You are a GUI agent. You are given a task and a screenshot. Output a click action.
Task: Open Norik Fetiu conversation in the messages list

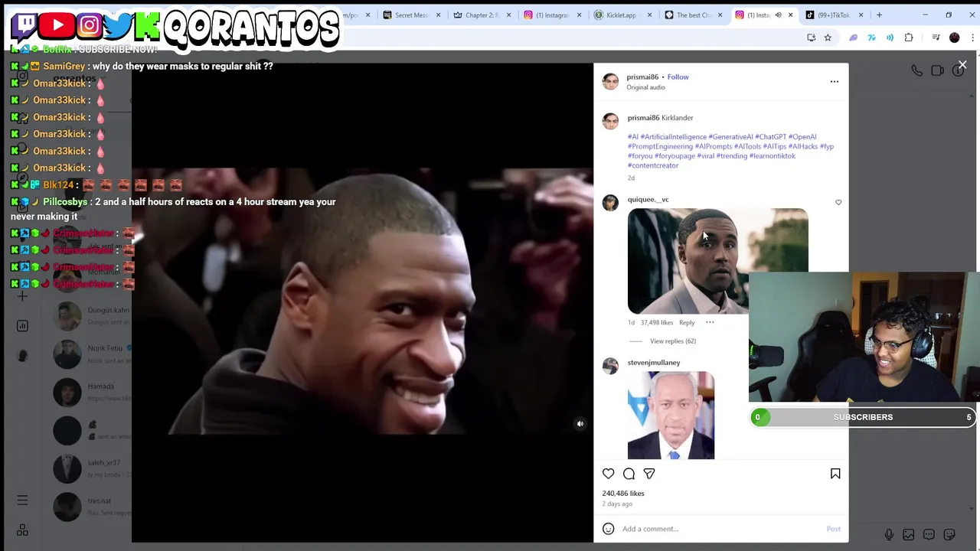pos(90,354)
